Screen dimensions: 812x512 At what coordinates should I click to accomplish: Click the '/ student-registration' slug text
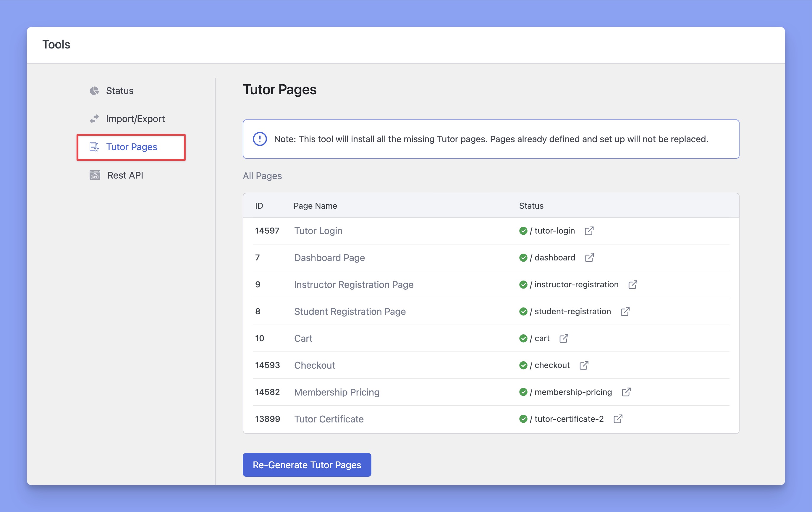570,312
